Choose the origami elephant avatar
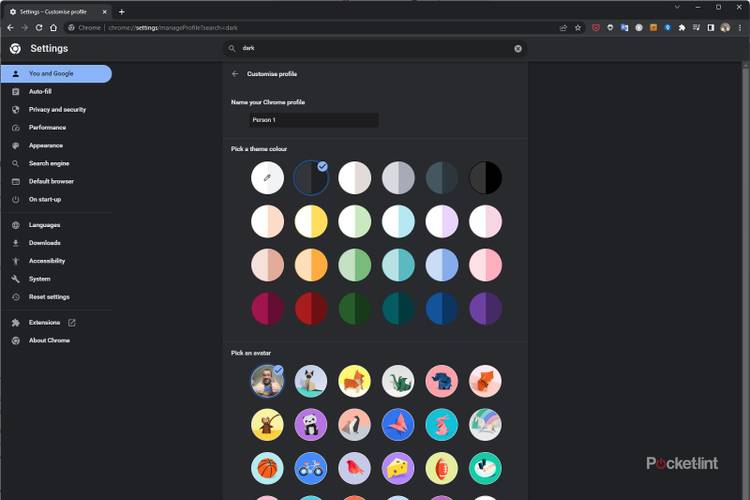The image size is (750, 500). (441, 381)
